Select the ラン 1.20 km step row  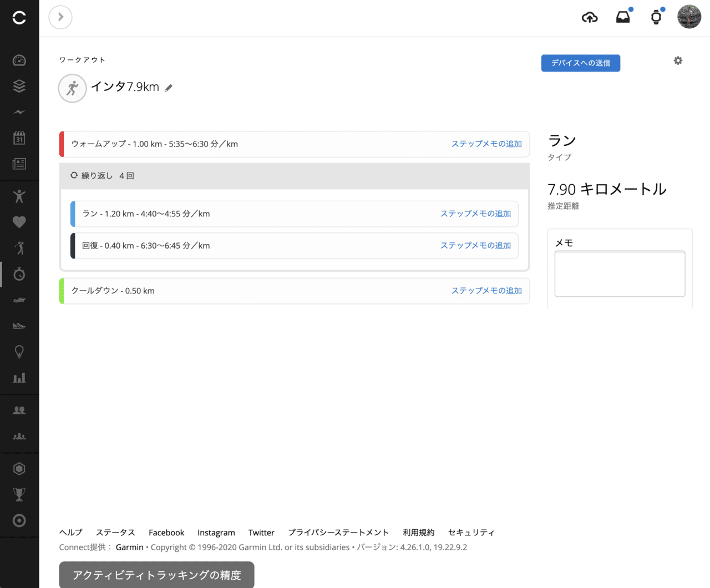coord(295,214)
